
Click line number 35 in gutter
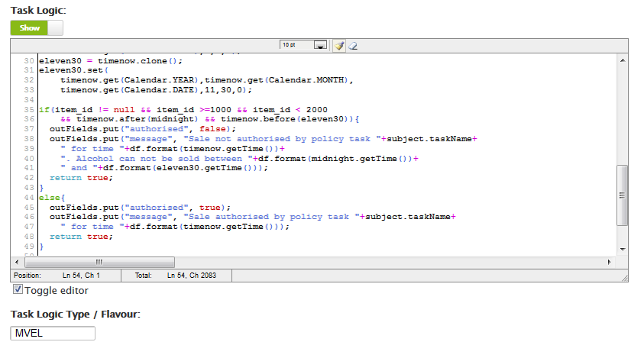point(29,110)
